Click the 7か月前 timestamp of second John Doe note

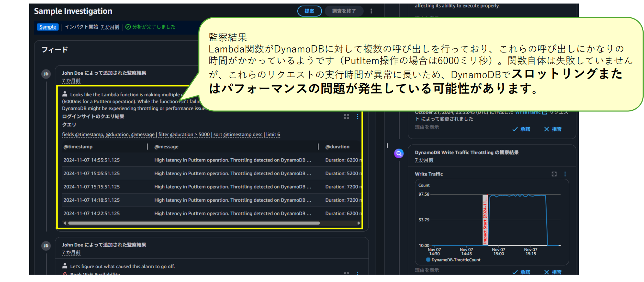71,252
